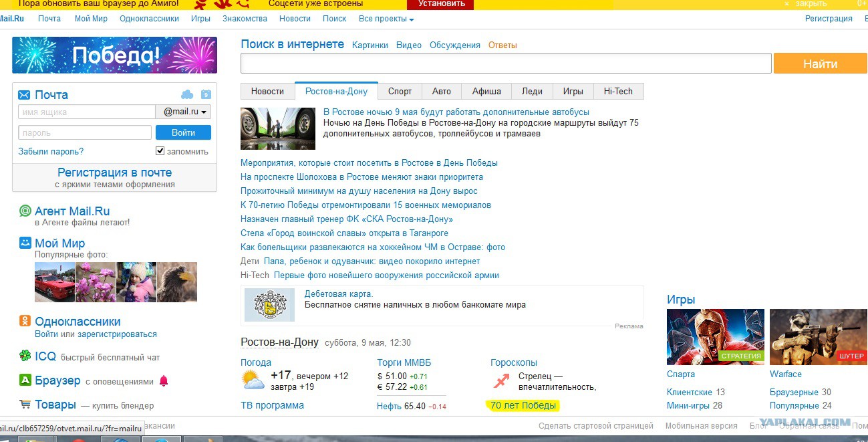Toggle the запомнить checkbox
Image resolution: width=868 pixels, height=442 pixels.
click(160, 151)
